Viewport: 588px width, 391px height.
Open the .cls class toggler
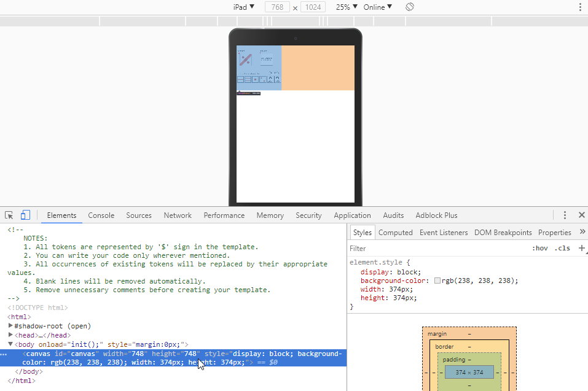[562, 248]
